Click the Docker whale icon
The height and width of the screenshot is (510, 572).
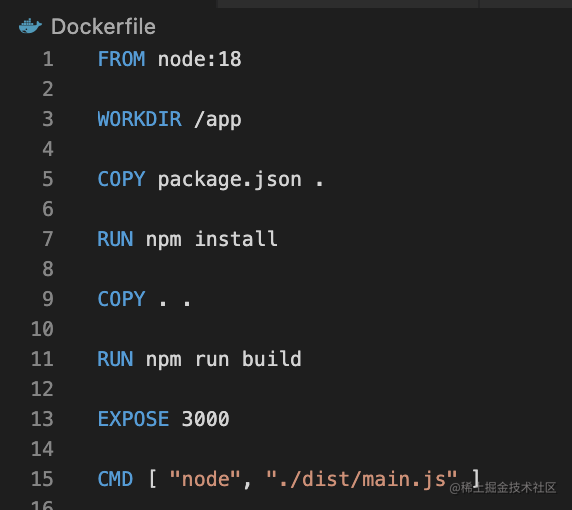(x=30, y=26)
